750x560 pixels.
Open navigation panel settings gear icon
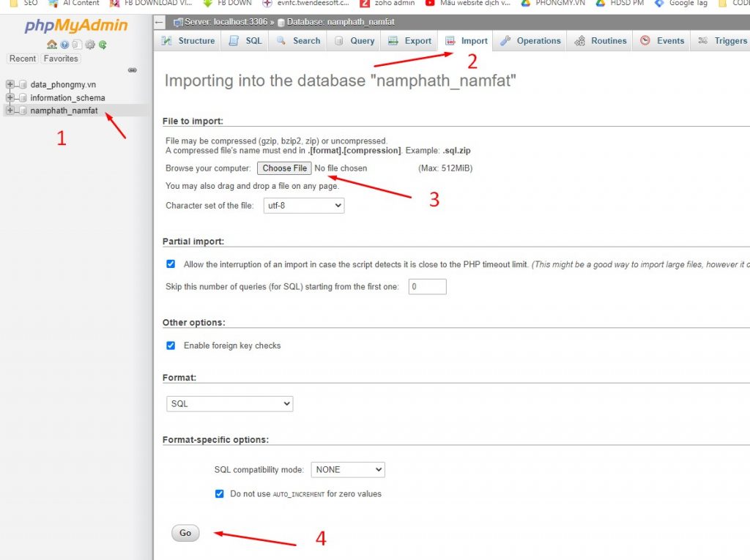tap(90, 45)
